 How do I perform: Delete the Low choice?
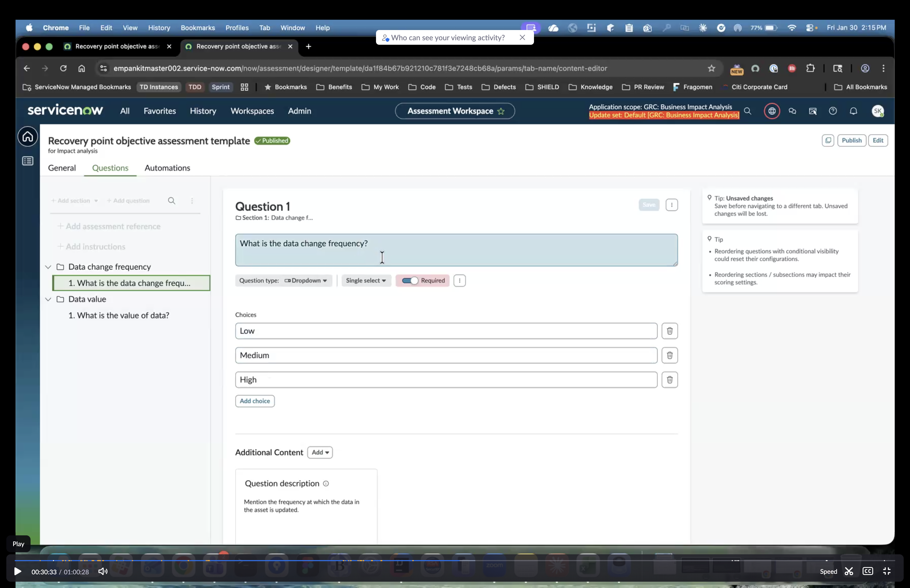click(669, 331)
